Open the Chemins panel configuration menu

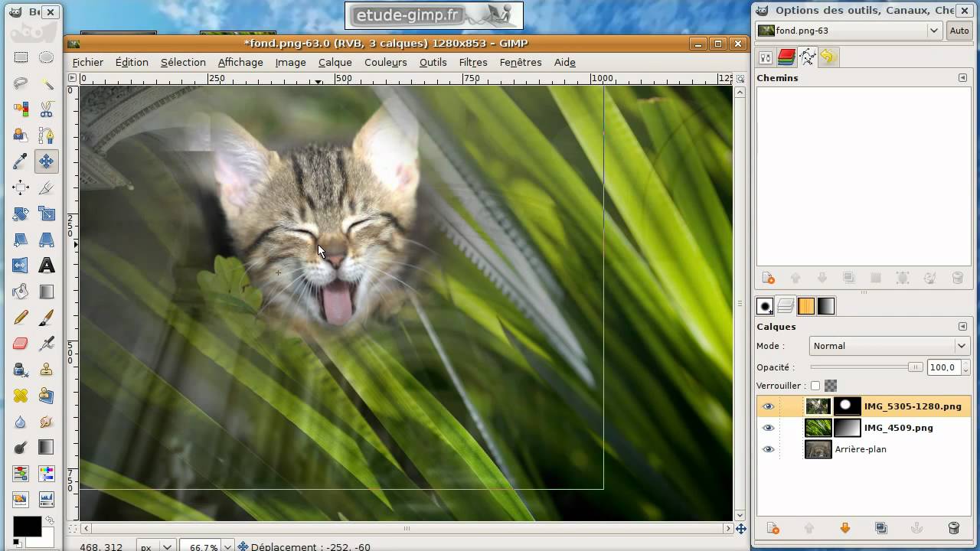click(962, 78)
